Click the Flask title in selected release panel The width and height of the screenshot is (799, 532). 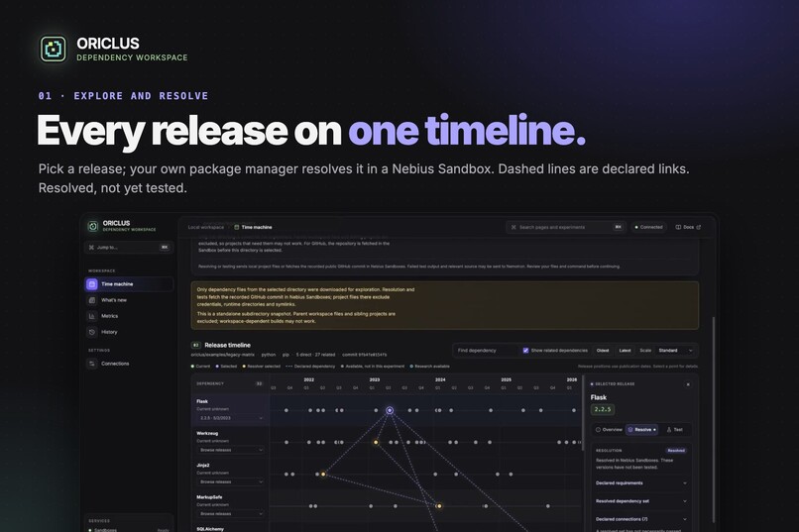[598, 397]
